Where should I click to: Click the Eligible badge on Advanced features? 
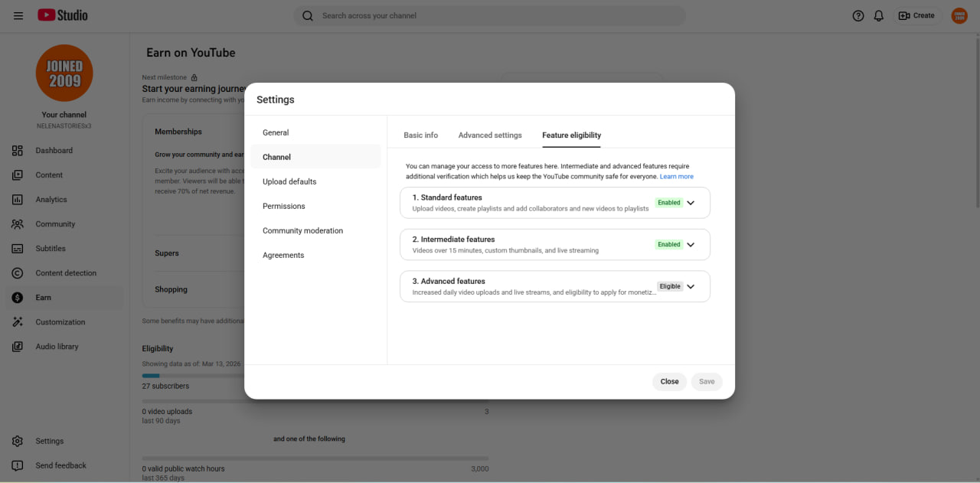(670, 286)
